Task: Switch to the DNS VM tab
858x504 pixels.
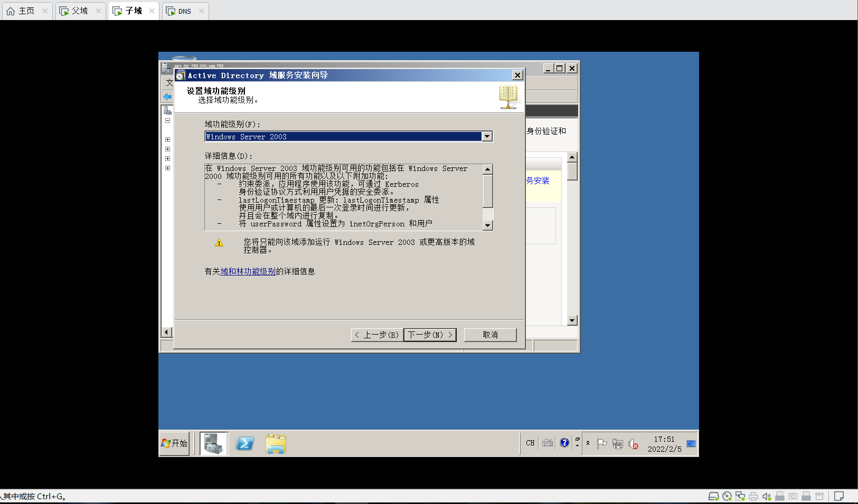Action: click(x=185, y=11)
